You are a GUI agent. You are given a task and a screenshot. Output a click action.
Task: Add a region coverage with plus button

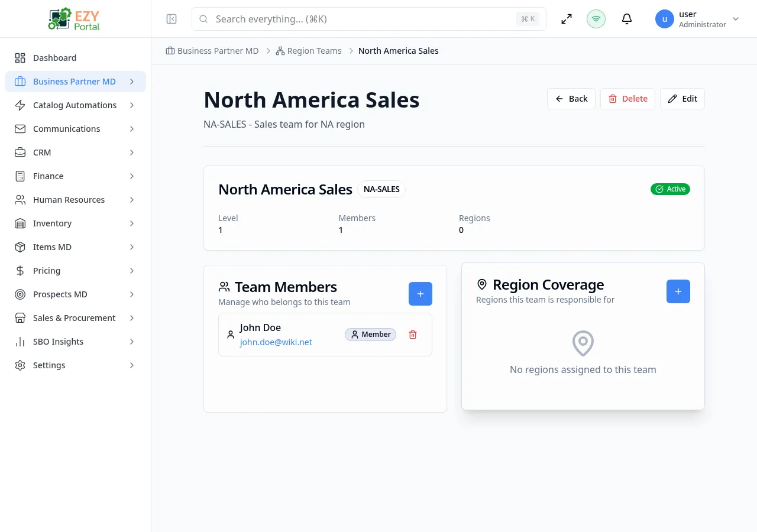pyautogui.click(x=678, y=291)
